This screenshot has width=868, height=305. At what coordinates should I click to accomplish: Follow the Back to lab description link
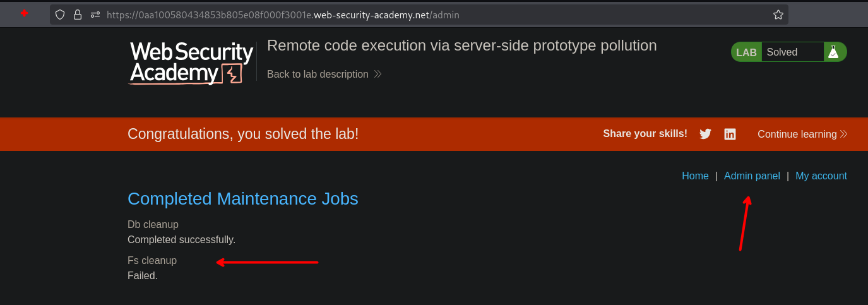[x=318, y=75]
